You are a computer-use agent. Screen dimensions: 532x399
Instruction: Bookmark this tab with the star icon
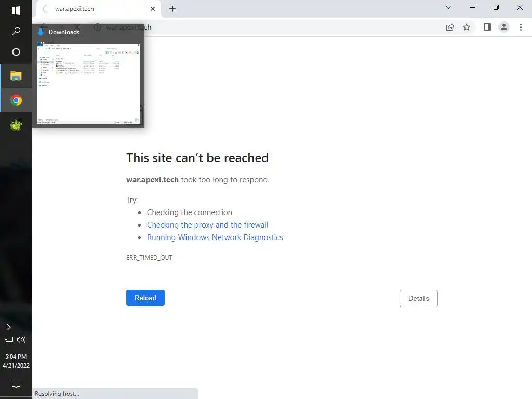[467, 27]
